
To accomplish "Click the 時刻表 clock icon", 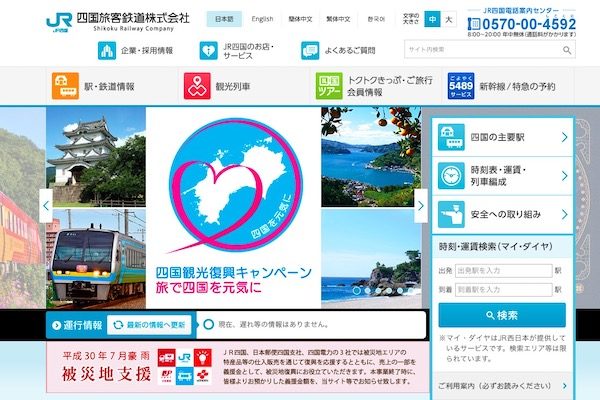I will pos(451,176).
